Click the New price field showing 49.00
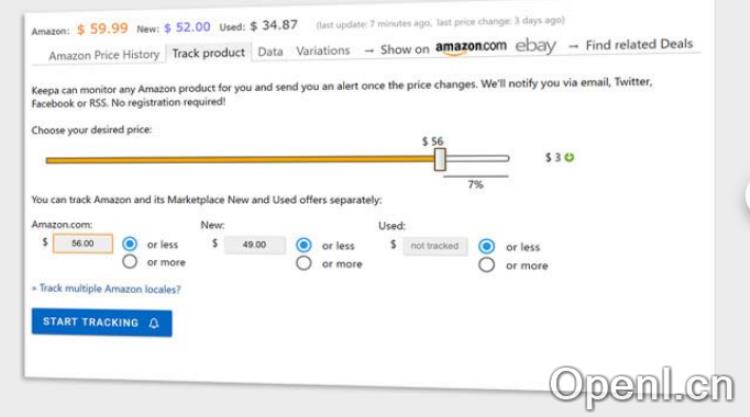This screenshot has height=417, width=750. (x=255, y=244)
